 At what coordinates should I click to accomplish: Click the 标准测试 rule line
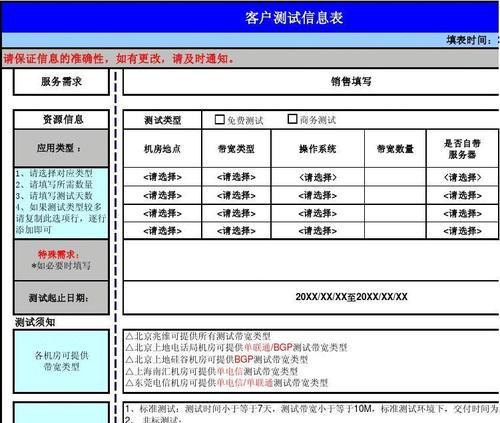312,409
